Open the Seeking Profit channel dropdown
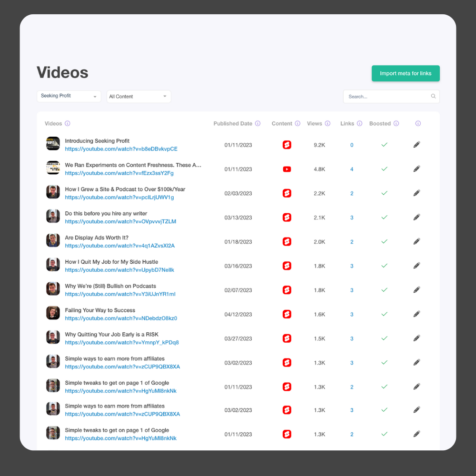The width and height of the screenshot is (476, 476). [69, 96]
